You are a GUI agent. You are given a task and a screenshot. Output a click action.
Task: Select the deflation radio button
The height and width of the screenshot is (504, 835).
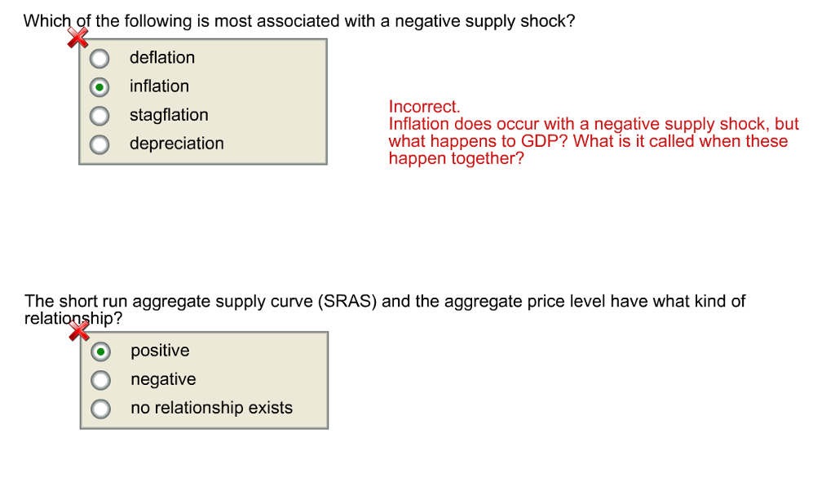point(99,58)
